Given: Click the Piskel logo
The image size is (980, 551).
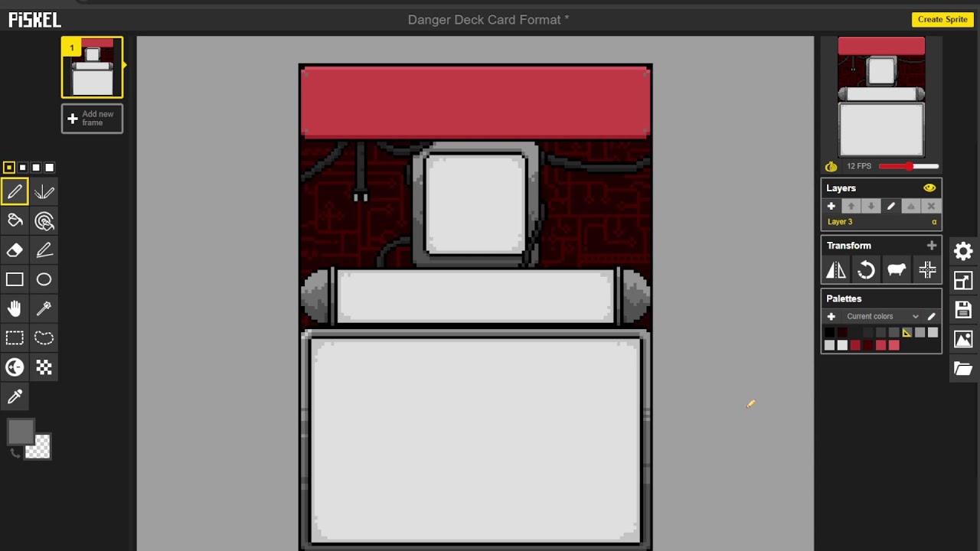Looking at the screenshot, I should [34, 20].
